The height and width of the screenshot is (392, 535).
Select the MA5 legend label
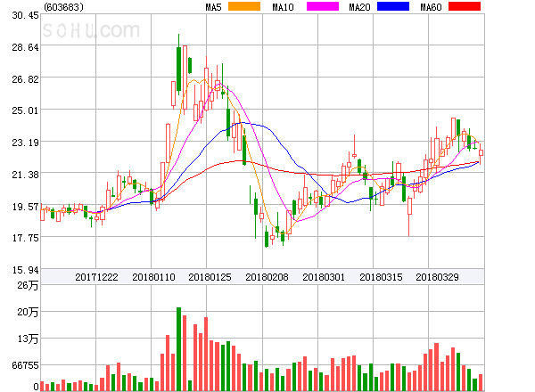(x=214, y=7)
